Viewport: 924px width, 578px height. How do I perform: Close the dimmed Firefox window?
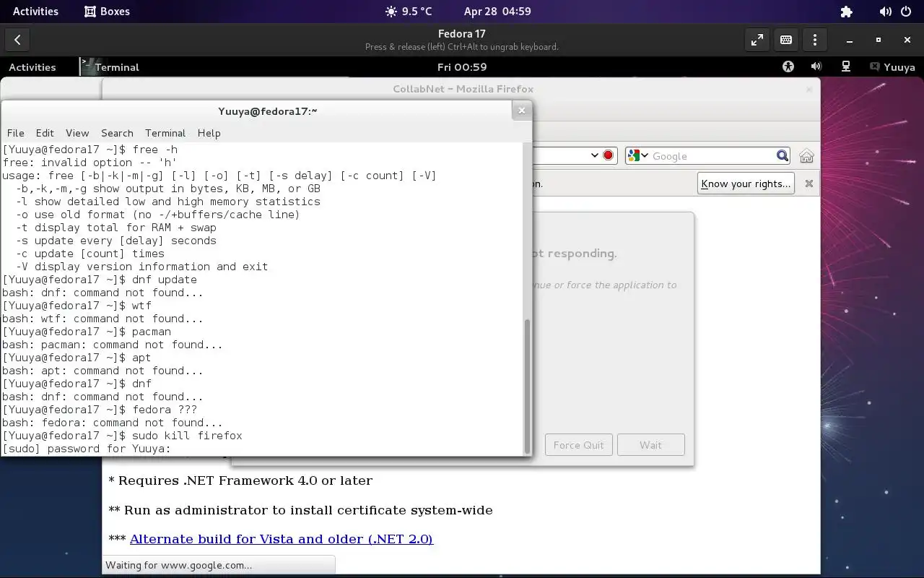point(809,89)
